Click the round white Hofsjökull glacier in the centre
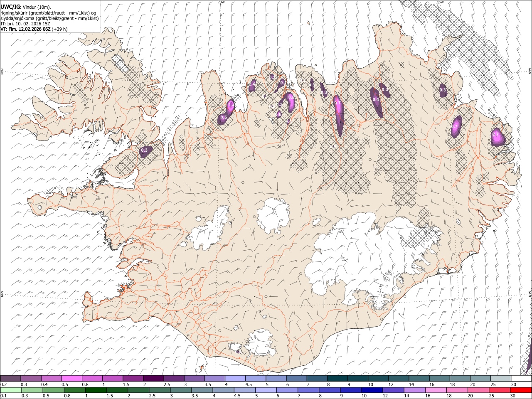Image resolution: width=532 pixels, height=399 pixels. point(273,215)
